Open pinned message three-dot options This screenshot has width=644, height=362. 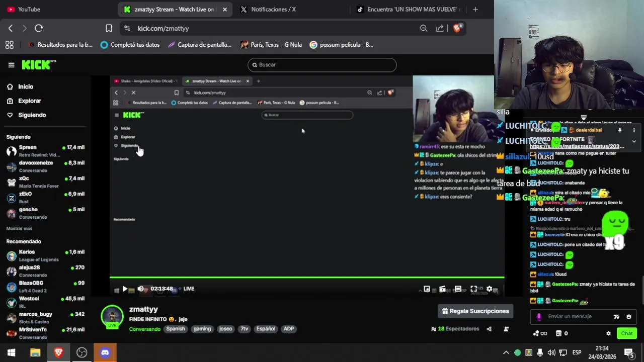(634, 130)
